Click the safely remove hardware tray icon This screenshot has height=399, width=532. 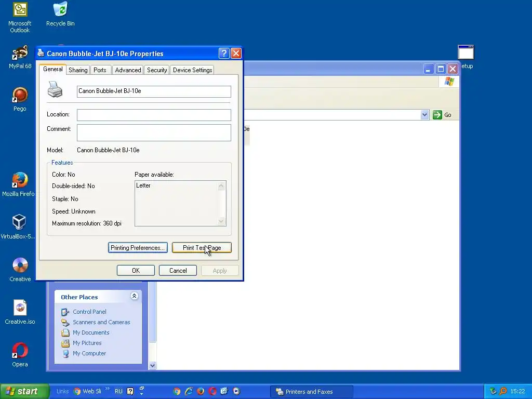tap(493, 391)
